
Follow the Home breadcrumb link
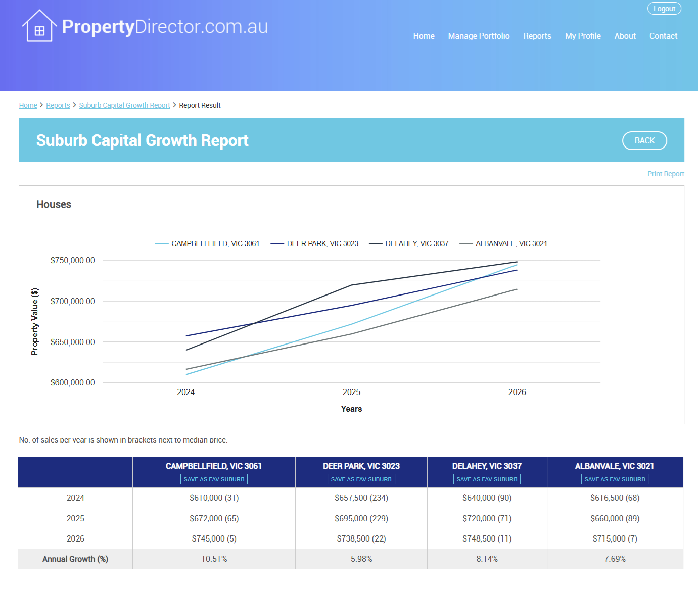(28, 105)
